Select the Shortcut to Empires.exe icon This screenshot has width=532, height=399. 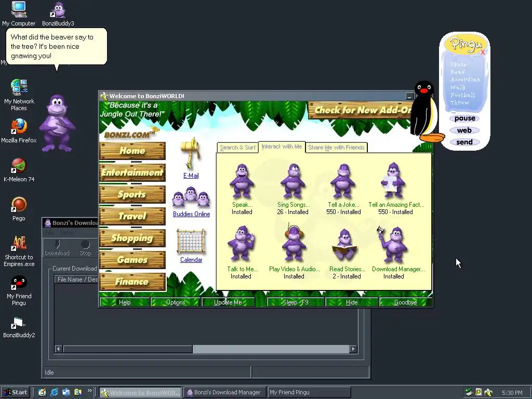(19, 251)
